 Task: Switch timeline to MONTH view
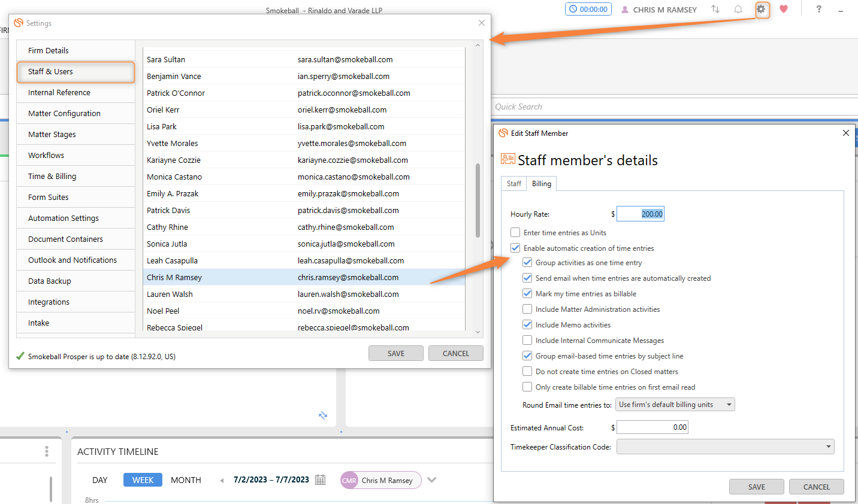[186, 480]
